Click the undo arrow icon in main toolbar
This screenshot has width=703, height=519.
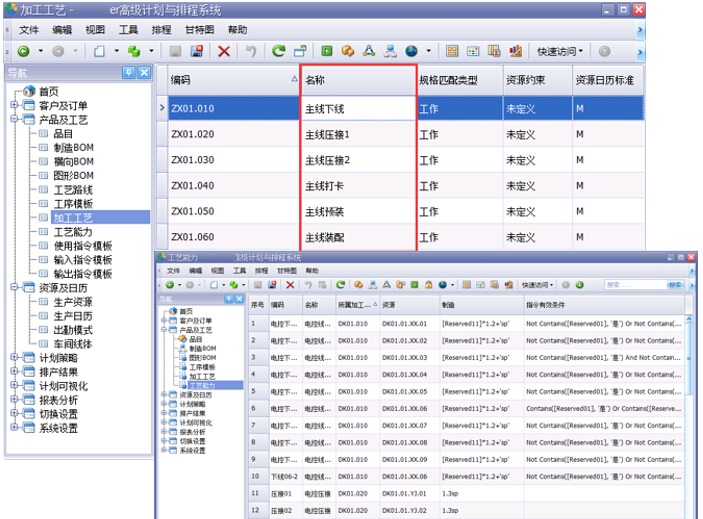(251, 52)
